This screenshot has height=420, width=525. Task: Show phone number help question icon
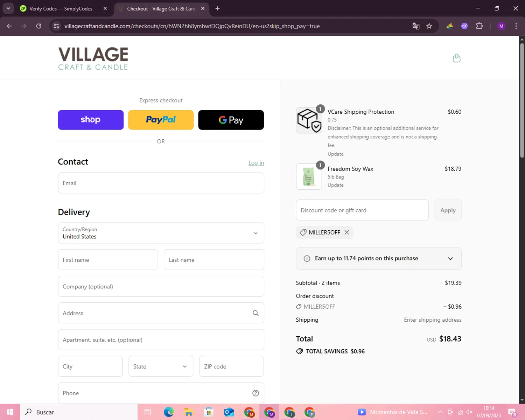[x=255, y=393]
